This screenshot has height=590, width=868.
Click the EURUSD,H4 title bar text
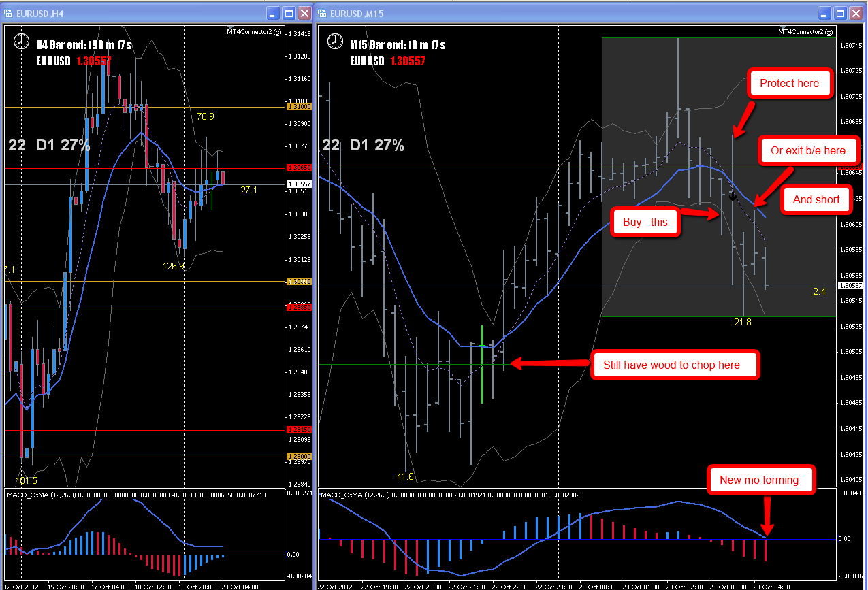point(41,14)
